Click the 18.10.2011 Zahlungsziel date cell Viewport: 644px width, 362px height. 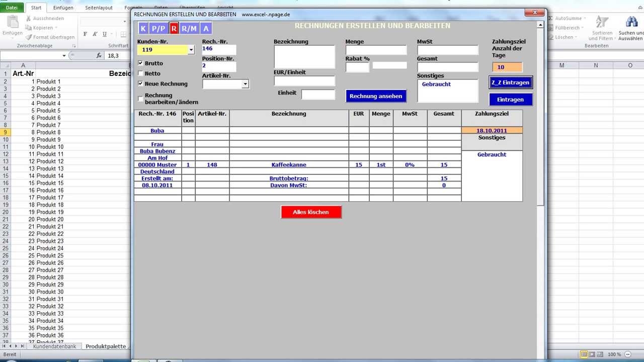click(492, 131)
